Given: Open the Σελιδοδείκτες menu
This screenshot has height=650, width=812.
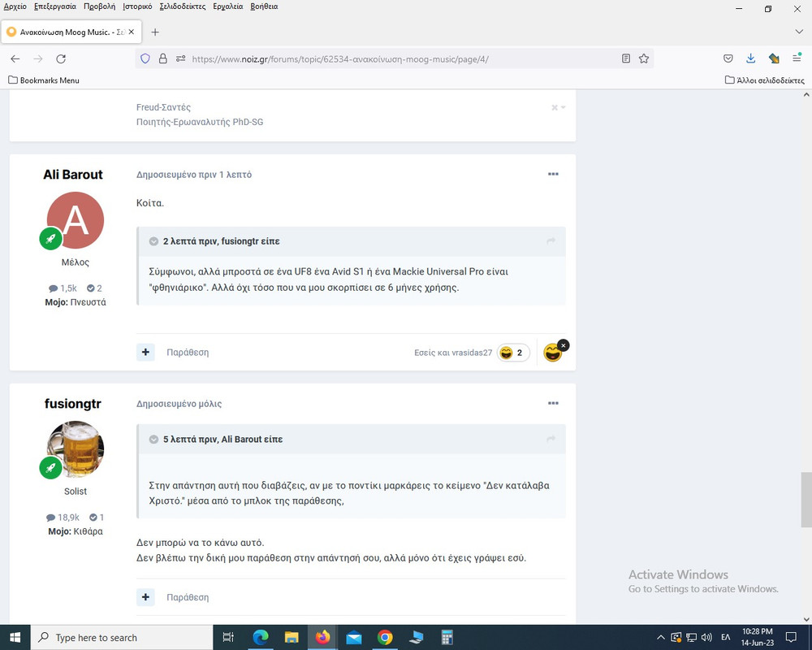Looking at the screenshot, I should 182,6.
